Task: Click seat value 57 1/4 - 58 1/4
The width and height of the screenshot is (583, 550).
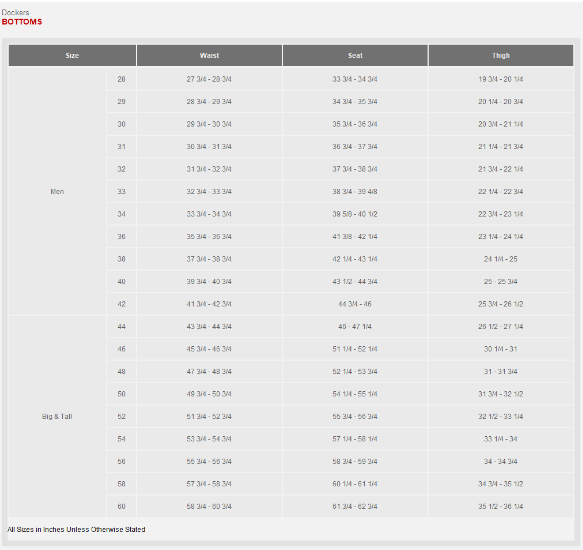Action: tap(355, 439)
